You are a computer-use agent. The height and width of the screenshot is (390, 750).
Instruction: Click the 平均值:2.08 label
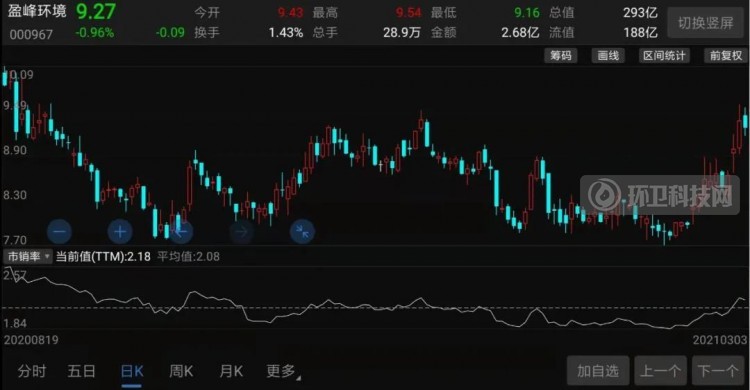coord(188,257)
